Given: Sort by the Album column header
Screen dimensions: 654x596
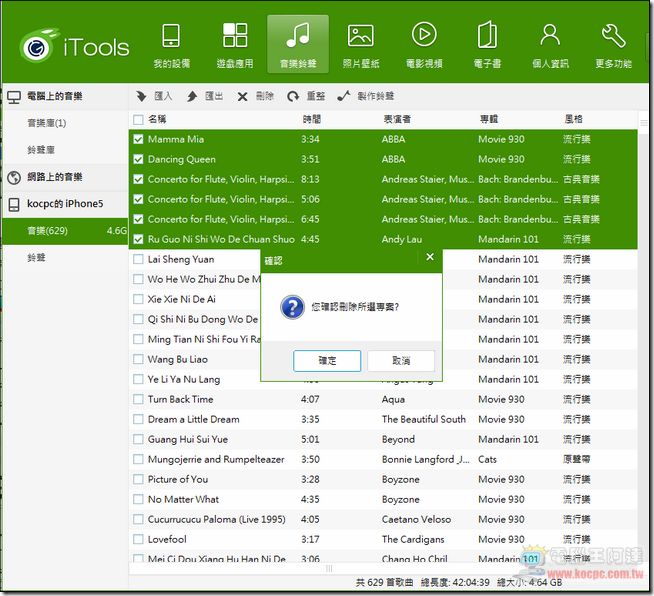Looking at the screenshot, I should click(489, 119).
